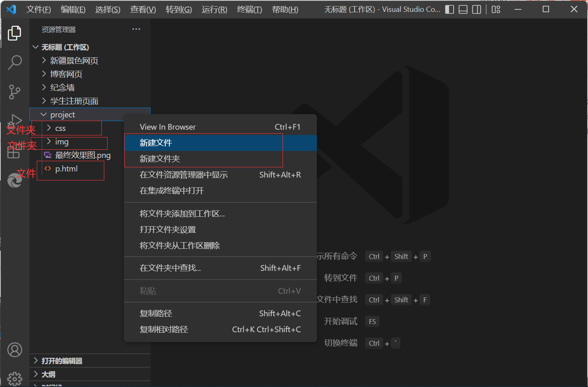Click the VS Code logo icon
The height and width of the screenshot is (387, 588).
pyautogui.click(x=11, y=9)
